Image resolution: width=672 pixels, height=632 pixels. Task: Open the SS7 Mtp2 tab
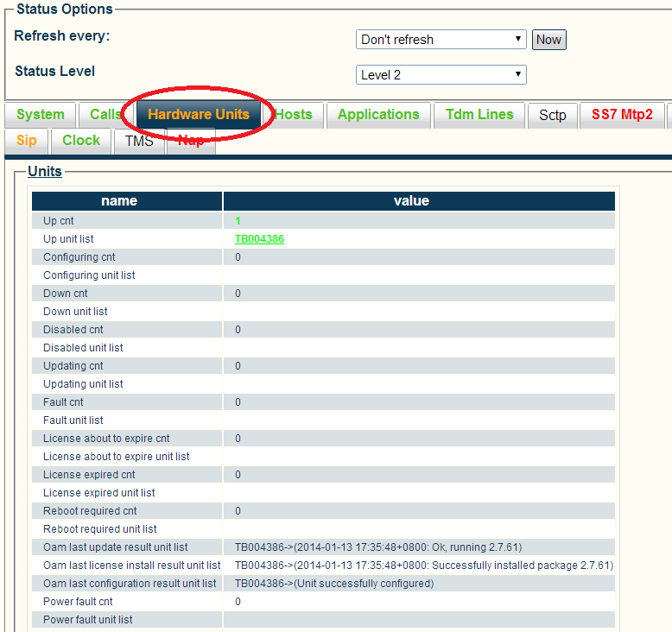point(622,115)
